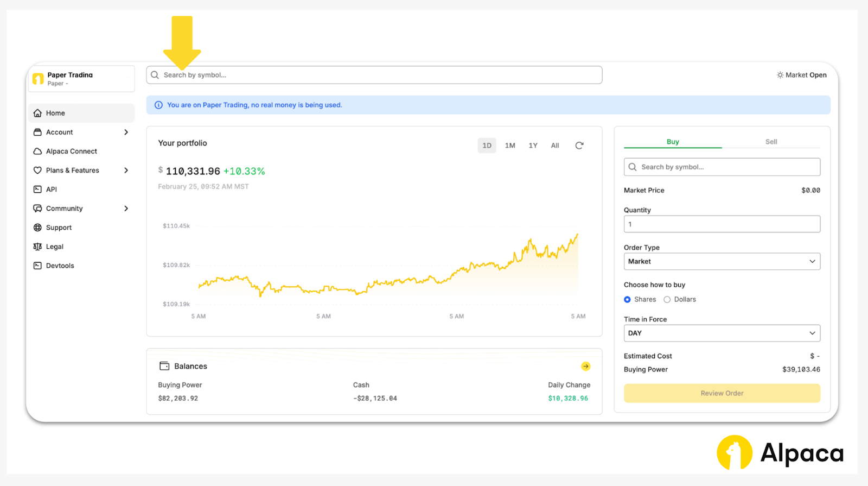Open the API sidebar icon
868x486 pixels.
click(37, 190)
